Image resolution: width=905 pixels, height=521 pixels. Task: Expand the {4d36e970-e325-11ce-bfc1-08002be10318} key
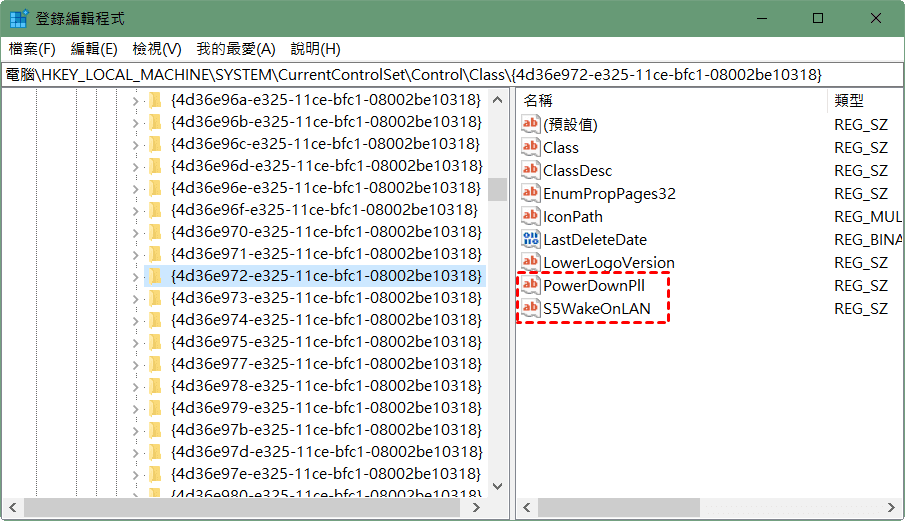[x=135, y=233]
